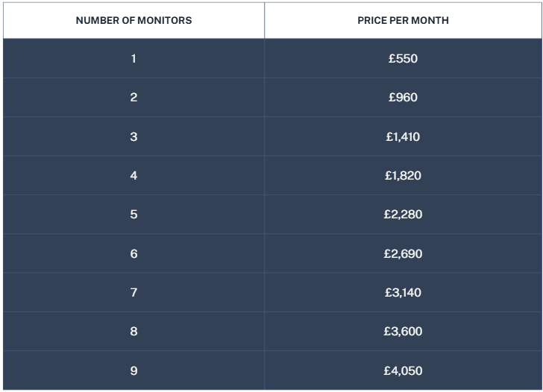
Task: Click the NUMBER OF MONITORS column header
Action: click(x=134, y=20)
